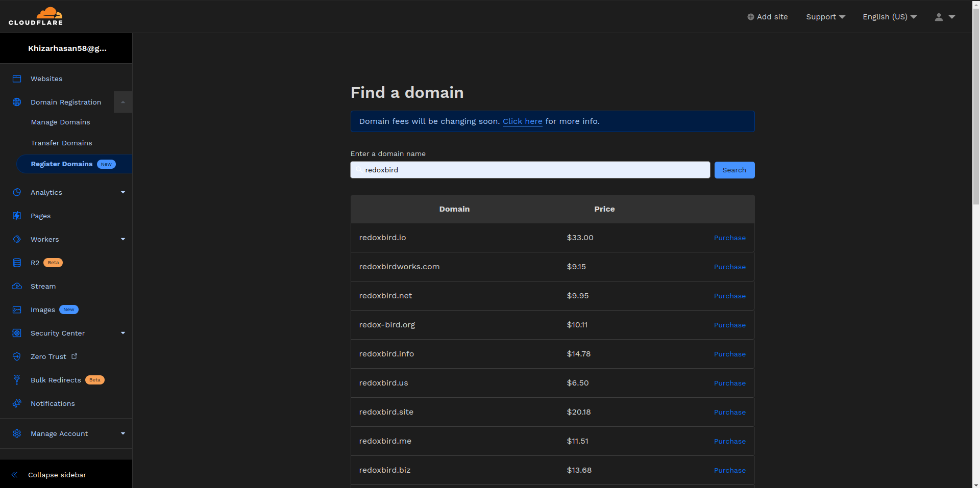Click the $20.18 price cell
Image resolution: width=980 pixels, height=488 pixels.
(579, 412)
